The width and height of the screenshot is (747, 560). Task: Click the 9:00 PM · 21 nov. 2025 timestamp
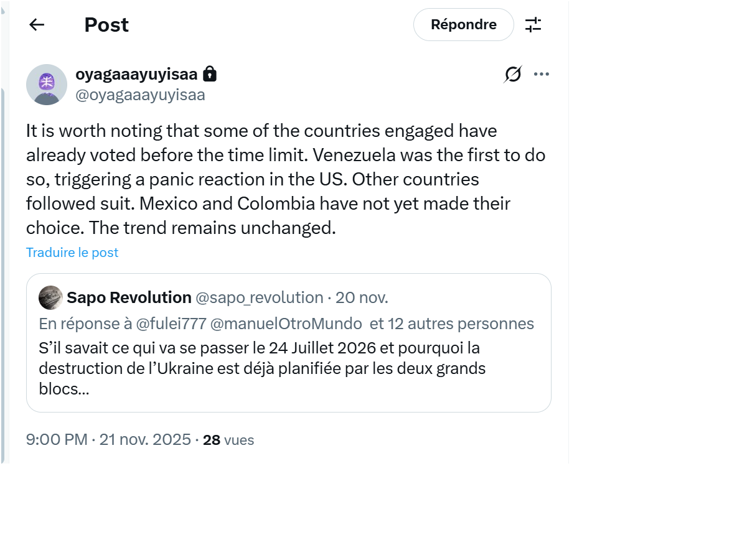108,440
